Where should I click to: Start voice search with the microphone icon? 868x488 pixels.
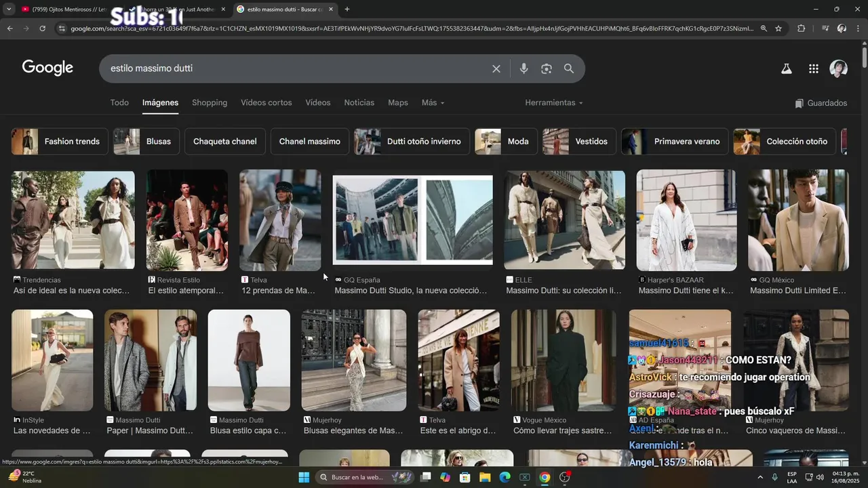pos(524,68)
